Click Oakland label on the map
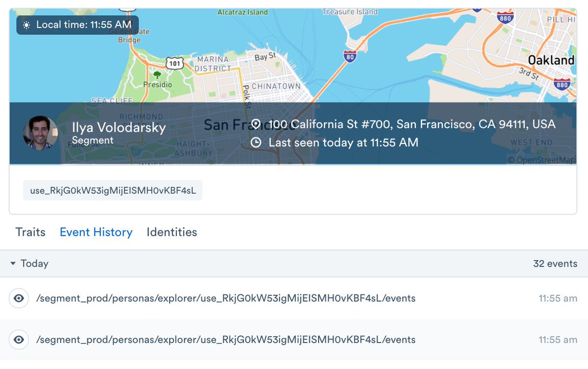 pos(551,60)
